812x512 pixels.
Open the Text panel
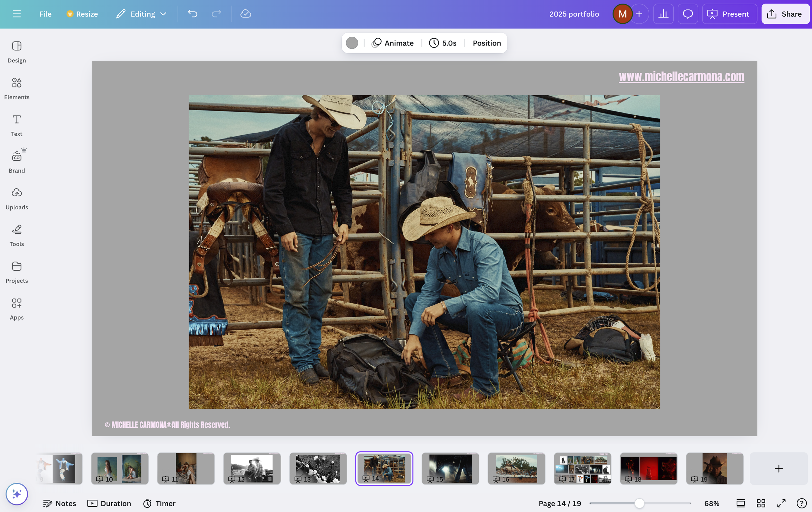click(17, 125)
